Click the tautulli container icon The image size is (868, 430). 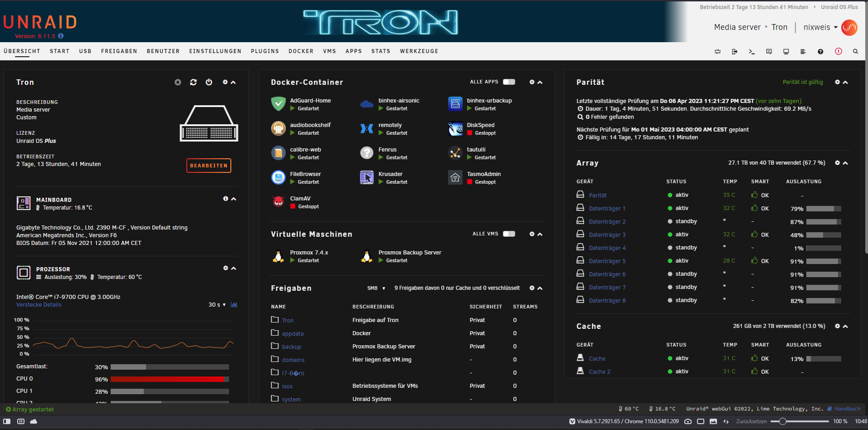[455, 153]
